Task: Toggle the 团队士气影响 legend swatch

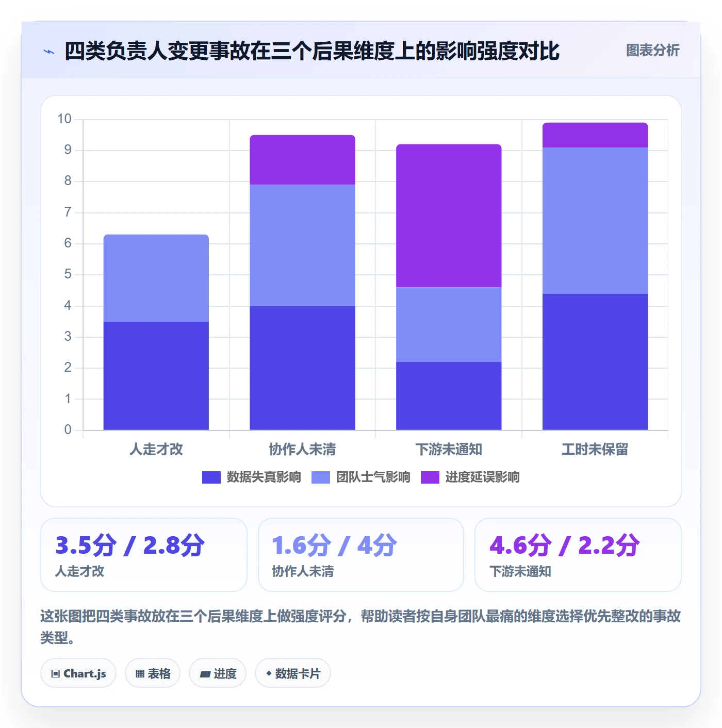Action: click(321, 477)
